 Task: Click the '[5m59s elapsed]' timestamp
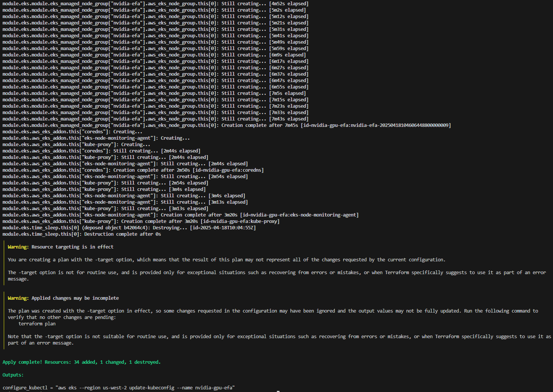289,49
